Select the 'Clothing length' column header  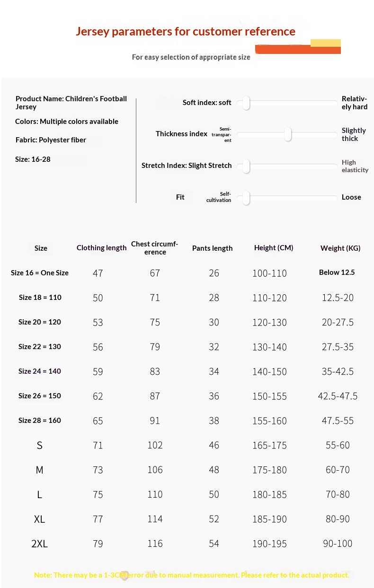101,248
